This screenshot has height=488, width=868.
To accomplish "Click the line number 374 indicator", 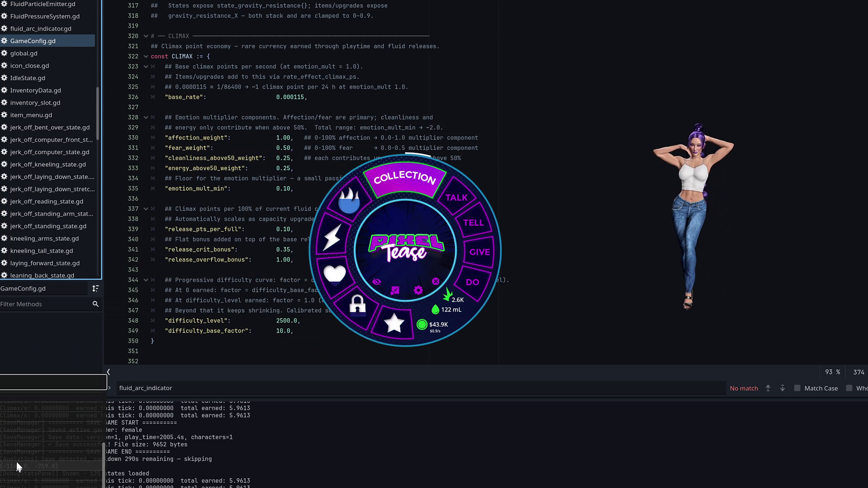I will click(x=859, y=372).
